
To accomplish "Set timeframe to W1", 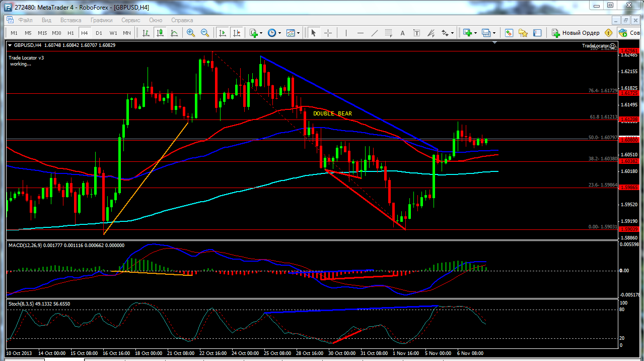I will point(113,33).
